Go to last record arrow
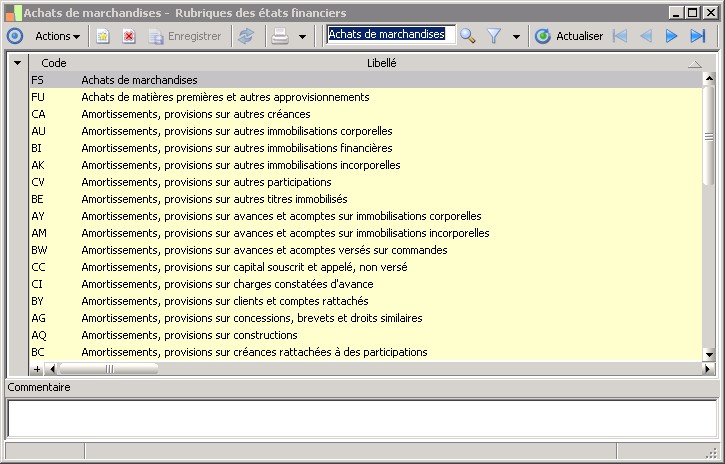Screen dimensions: 725x464 698,36
